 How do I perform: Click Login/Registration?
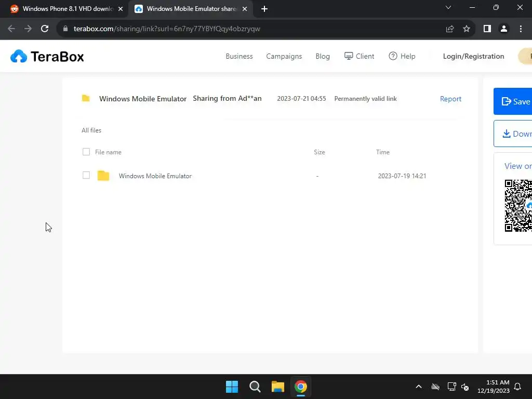474,56
